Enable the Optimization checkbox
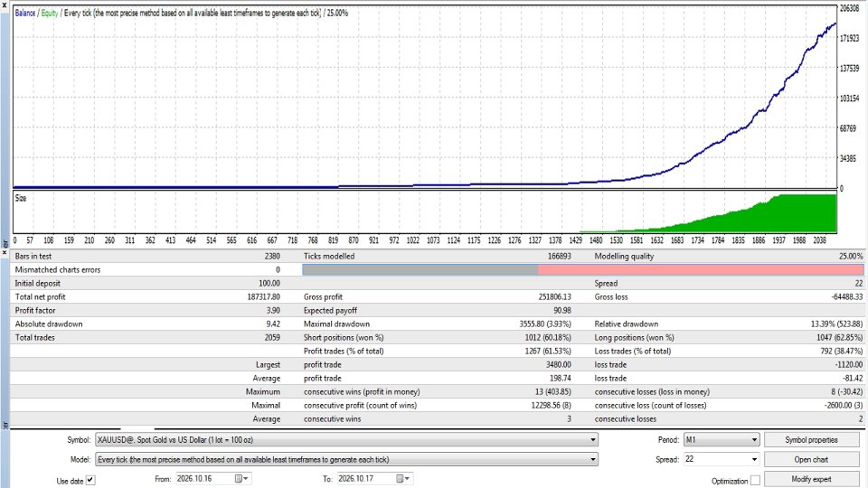Viewport: 868px width, 488px height. (x=755, y=480)
